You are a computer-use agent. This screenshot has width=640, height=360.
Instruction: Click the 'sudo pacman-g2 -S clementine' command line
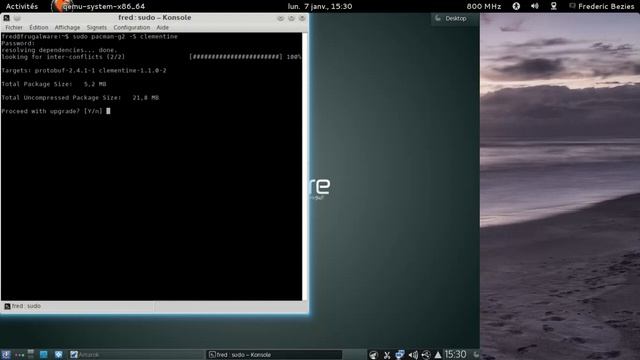pos(125,36)
